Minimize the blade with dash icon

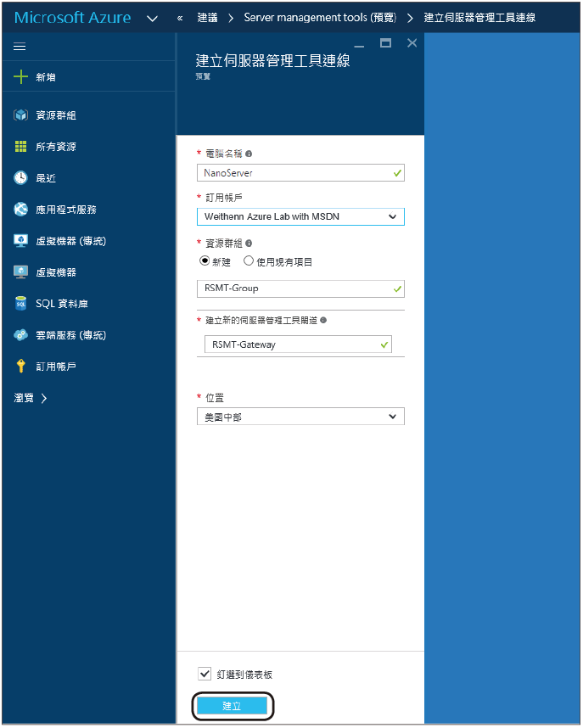tap(359, 46)
